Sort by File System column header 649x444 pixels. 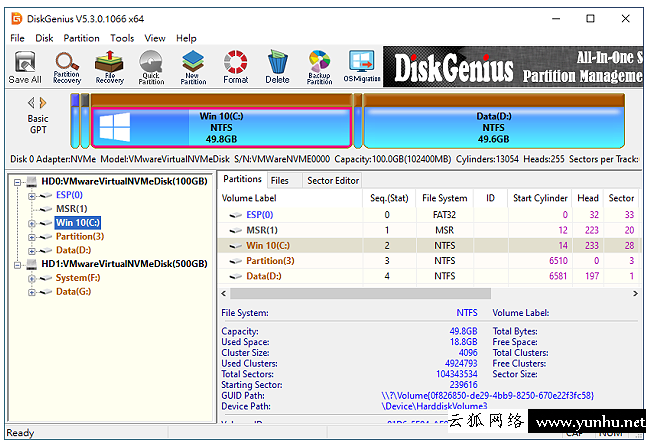(445, 198)
